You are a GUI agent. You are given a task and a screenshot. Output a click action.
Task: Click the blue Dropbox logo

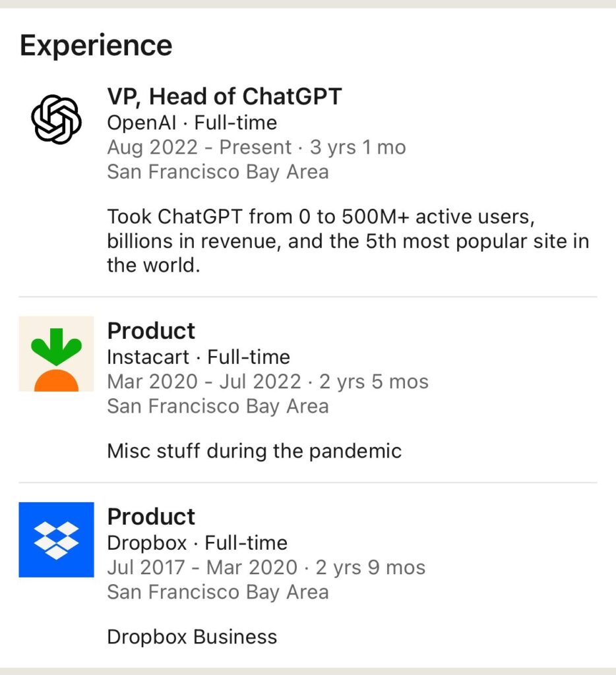pyautogui.click(x=56, y=540)
